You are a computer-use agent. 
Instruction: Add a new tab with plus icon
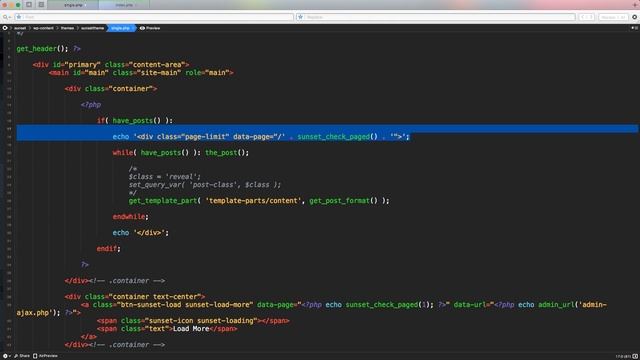coord(635,4)
